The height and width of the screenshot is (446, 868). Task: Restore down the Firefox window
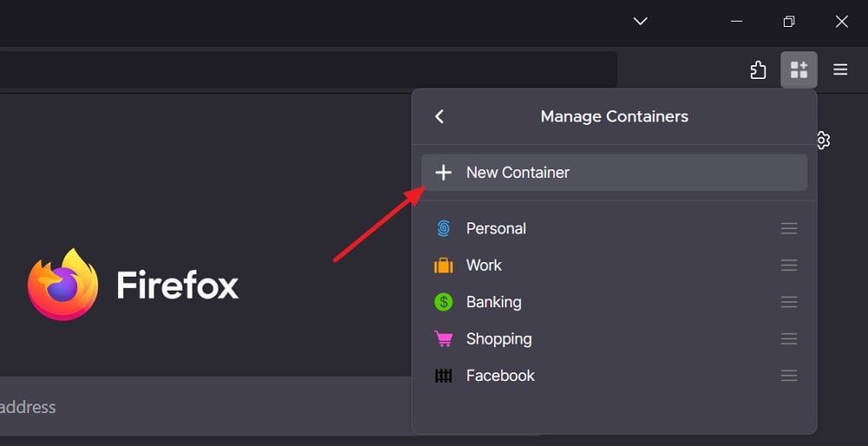pyautogui.click(x=789, y=21)
